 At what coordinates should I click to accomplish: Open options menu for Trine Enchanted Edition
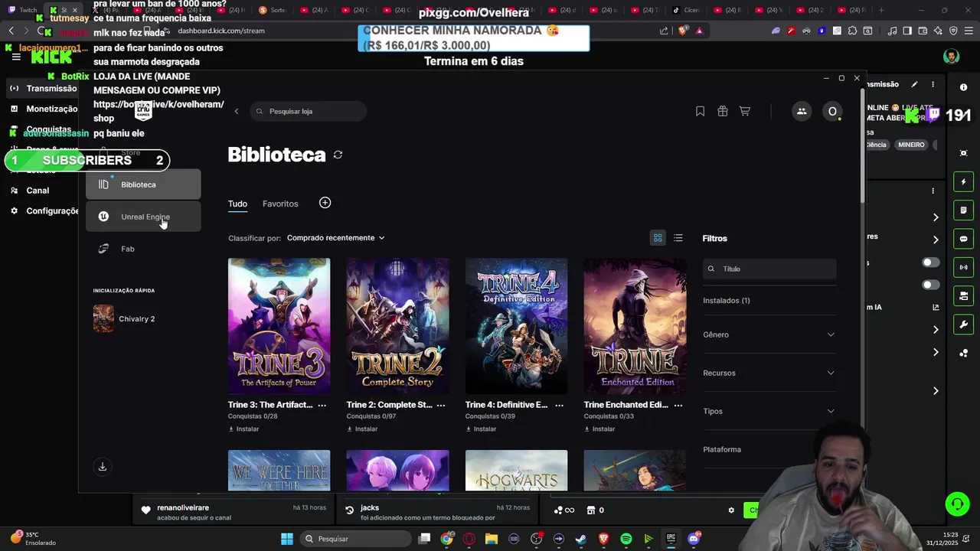(x=678, y=405)
